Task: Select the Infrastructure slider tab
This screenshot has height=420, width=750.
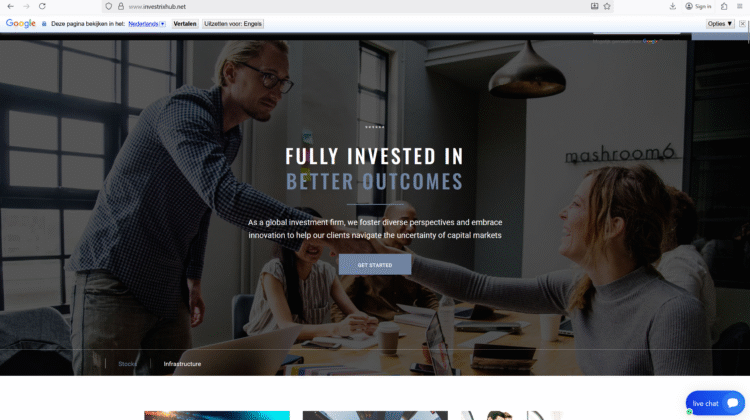Action: [x=182, y=364]
